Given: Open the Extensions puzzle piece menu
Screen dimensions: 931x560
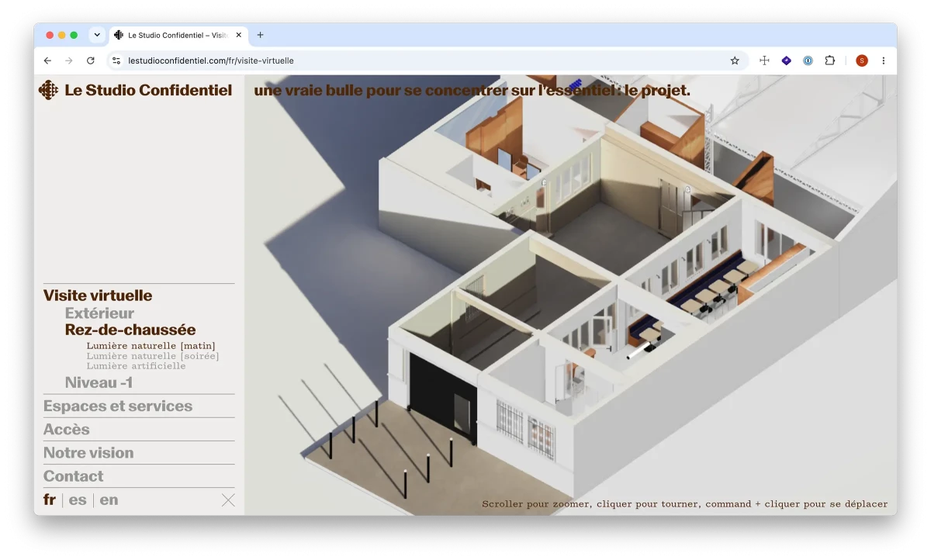Looking at the screenshot, I should (829, 60).
